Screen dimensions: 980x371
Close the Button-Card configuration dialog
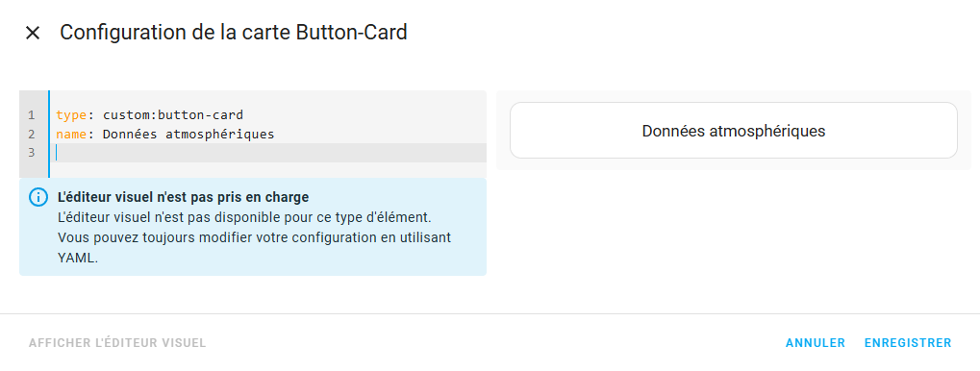click(33, 33)
